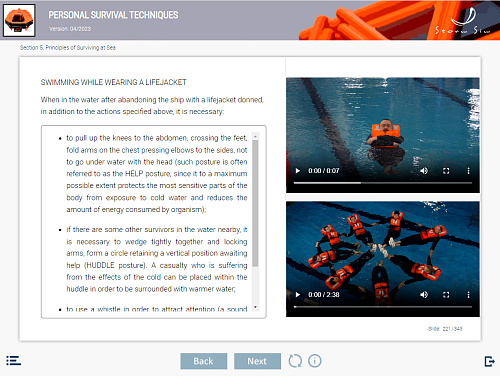Click the Section 5 breadcrumb text
This screenshot has height=376, width=500.
click(68, 48)
